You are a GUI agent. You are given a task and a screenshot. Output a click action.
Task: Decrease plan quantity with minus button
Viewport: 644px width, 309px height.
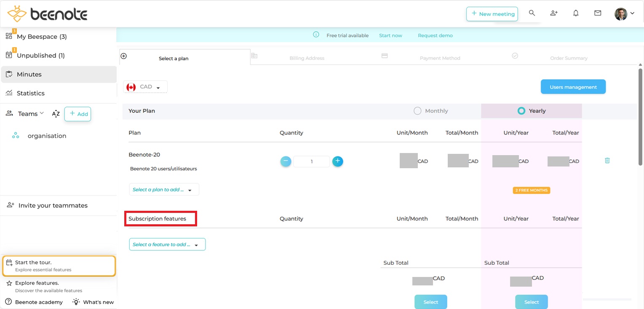pos(286,161)
